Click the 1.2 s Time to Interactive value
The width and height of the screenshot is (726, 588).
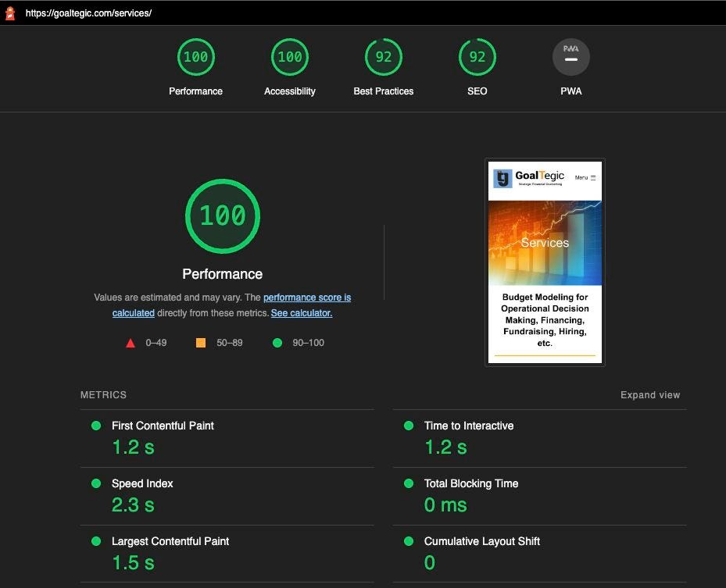(445, 447)
